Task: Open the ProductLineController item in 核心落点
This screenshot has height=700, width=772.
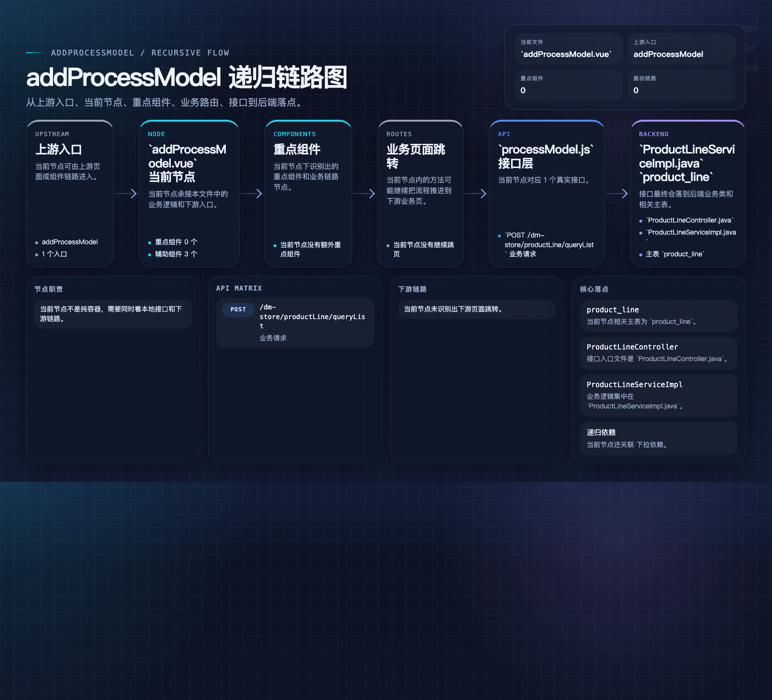Action: pyautogui.click(x=659, y=353)
